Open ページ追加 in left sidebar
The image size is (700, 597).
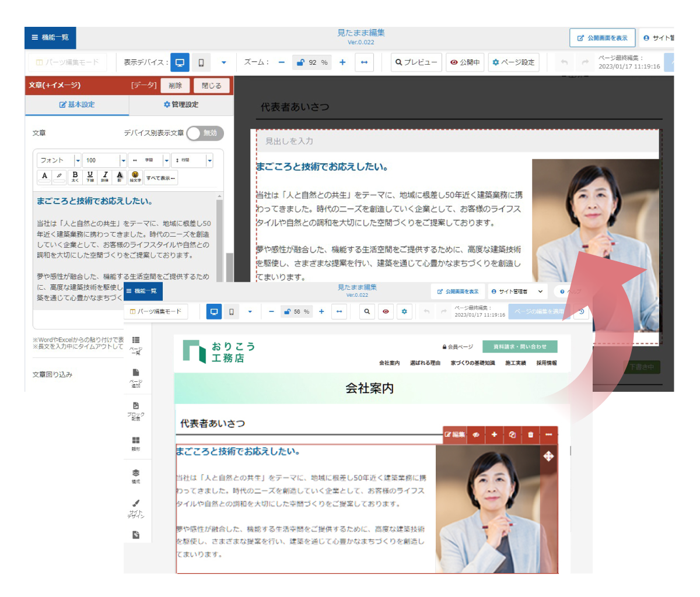[136, 377]
